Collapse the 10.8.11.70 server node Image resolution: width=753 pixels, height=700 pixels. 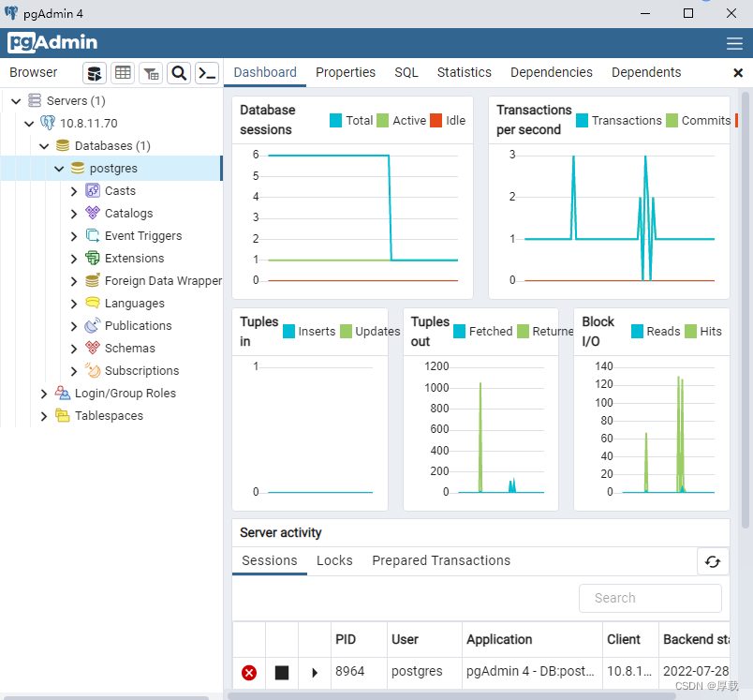pyautogui.click(x=29, y=124)
